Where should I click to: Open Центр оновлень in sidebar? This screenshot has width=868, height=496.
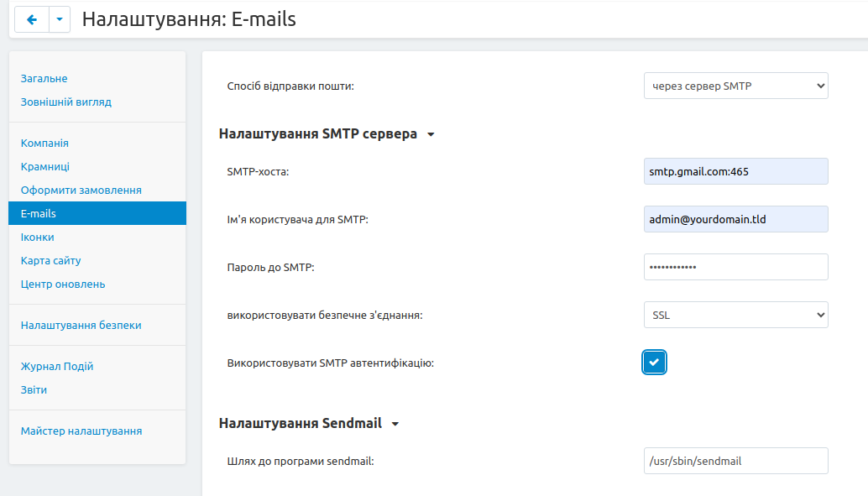click(63, 285)
